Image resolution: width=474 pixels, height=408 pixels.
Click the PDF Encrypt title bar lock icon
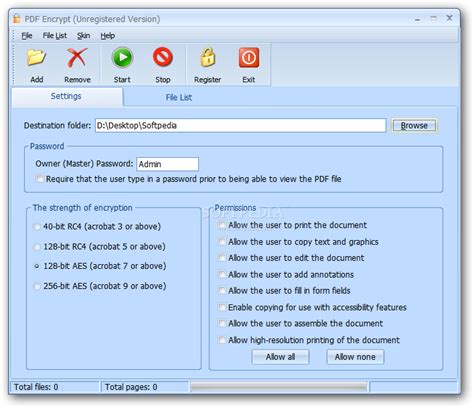point(17,18)
